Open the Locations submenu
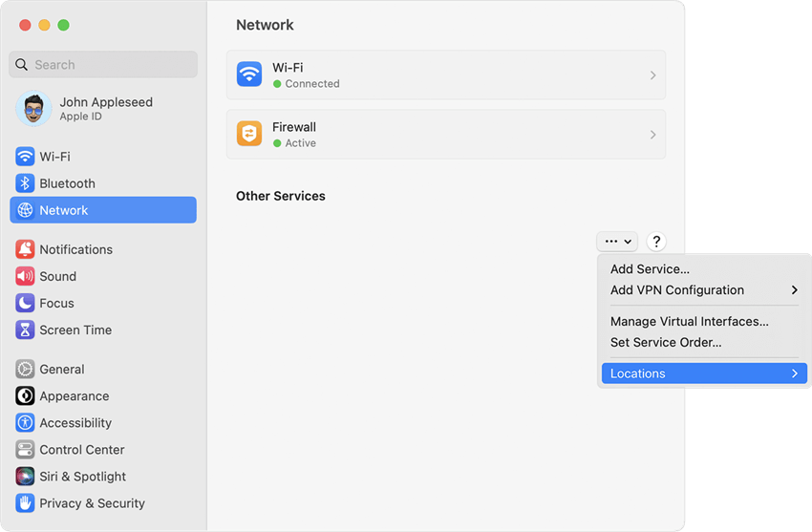The height and width of the screenshot is (532, 812). click(x=704, y=373)
